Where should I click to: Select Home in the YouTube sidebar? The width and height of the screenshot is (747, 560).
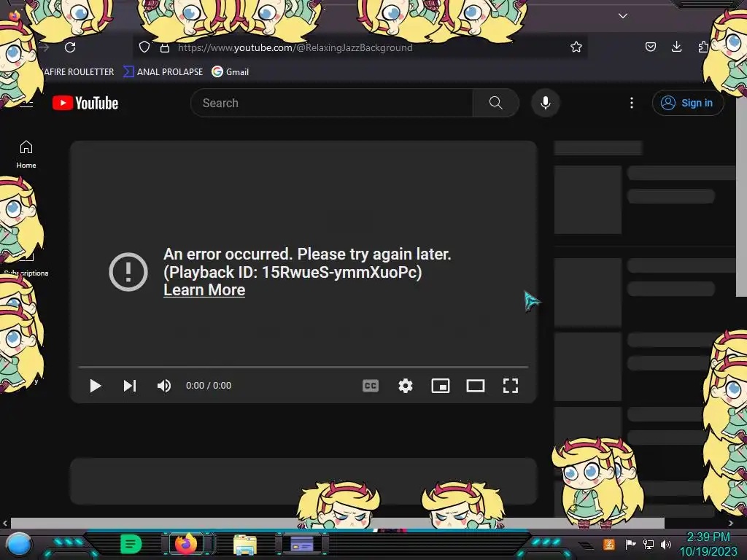click(x=26, y=155)
